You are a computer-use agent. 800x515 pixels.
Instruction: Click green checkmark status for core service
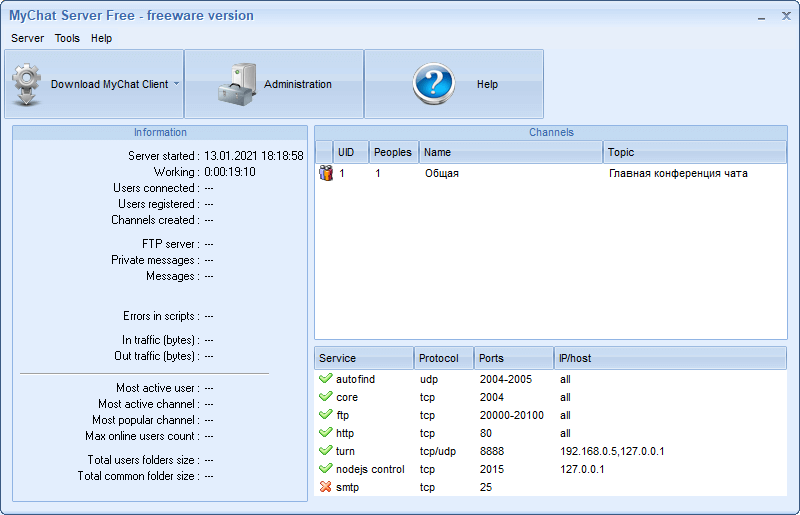(x=326, y=397)
